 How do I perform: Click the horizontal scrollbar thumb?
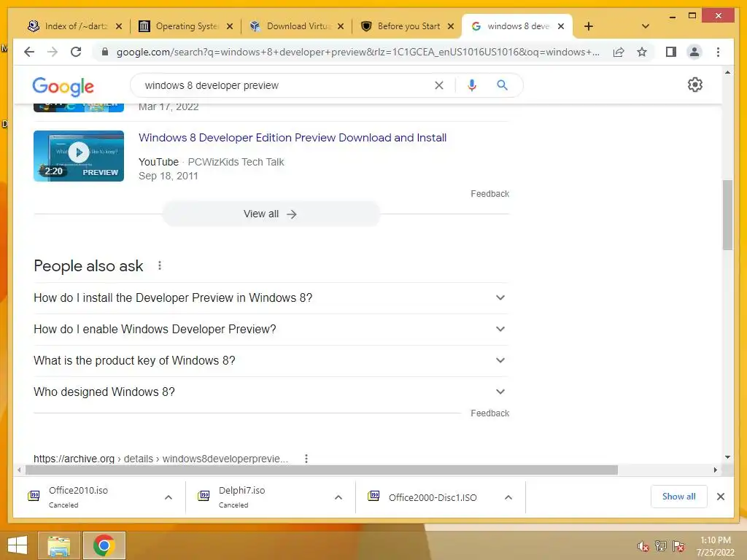[322, 470]
